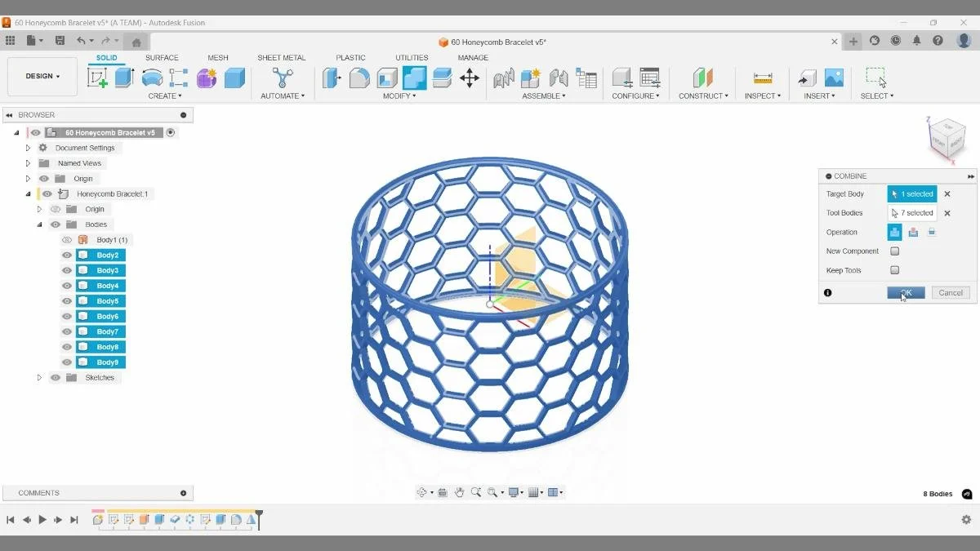Image resolution: width=980 pixels, height=551 pixels.
Task: Toggle visibility of the Sketches folder
Action: pos(56,377)
